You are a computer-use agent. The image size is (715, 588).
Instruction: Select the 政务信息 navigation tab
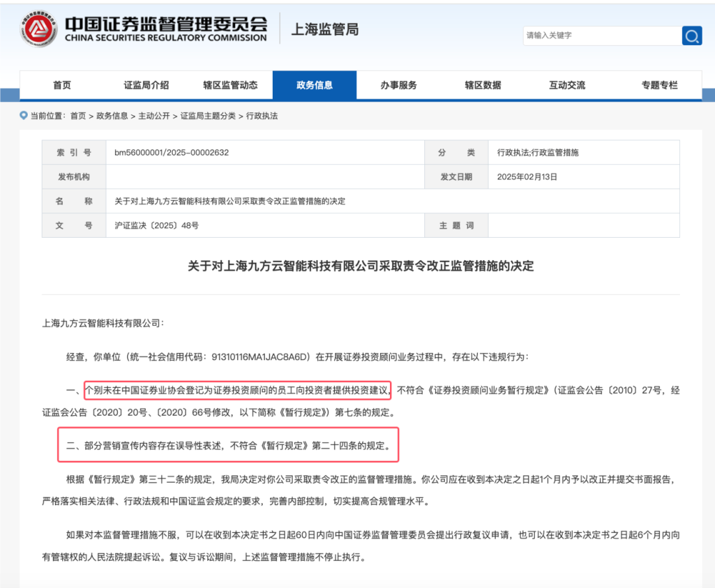314,85
